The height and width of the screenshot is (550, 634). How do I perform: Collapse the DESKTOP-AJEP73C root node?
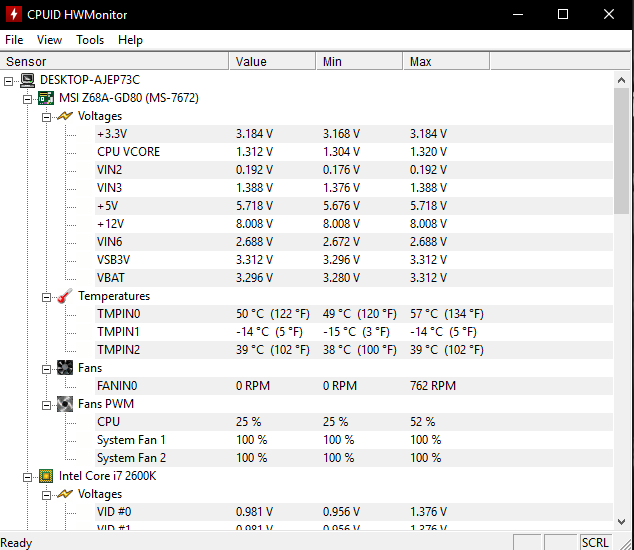point(8,81)
